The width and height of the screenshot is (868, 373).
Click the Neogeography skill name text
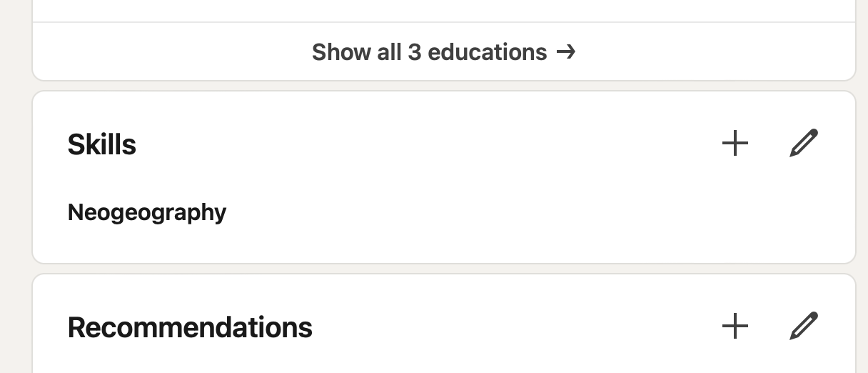pos(147,212)
